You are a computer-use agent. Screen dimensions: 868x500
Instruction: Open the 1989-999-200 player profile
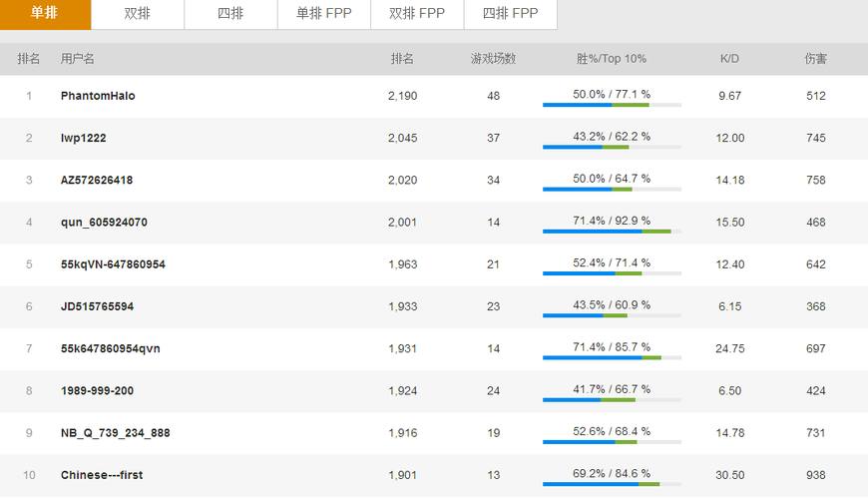97,391
